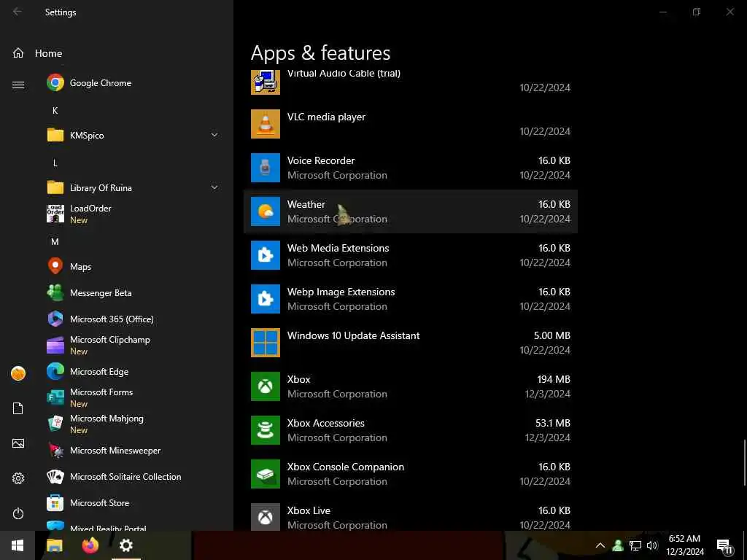This screenshot has height=560, width=747.
Task: Open Microsoft Store icon in start list
Action: (x=55, y=503)
